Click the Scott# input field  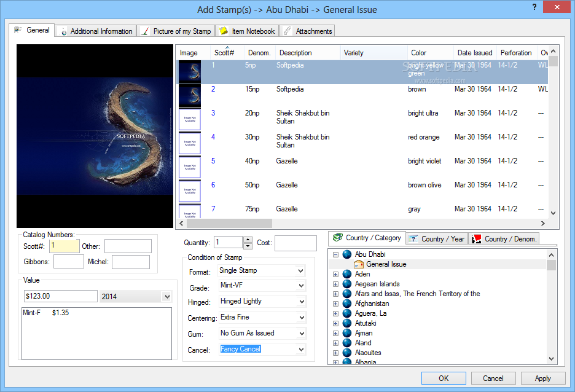point(64,246)
